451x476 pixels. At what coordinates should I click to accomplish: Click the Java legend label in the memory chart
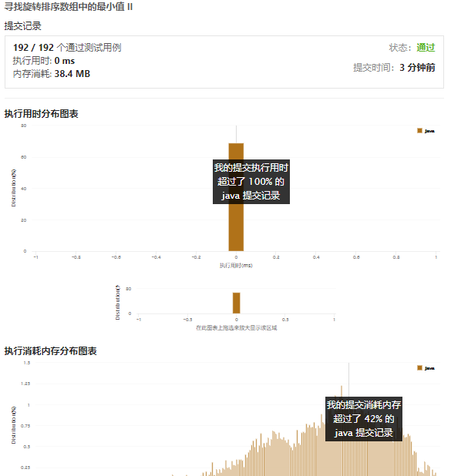(429, 368)
